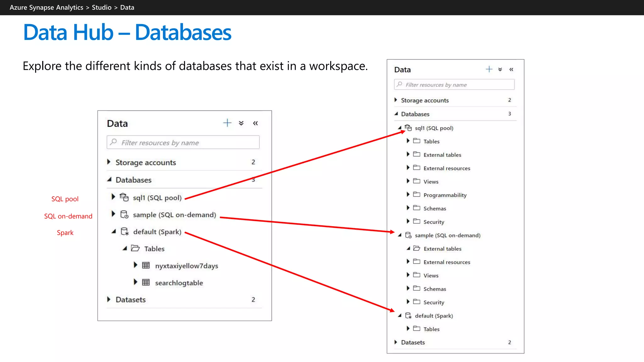
Task: Click the filter field in right Data panel
Action: click(x=454, y=85)
